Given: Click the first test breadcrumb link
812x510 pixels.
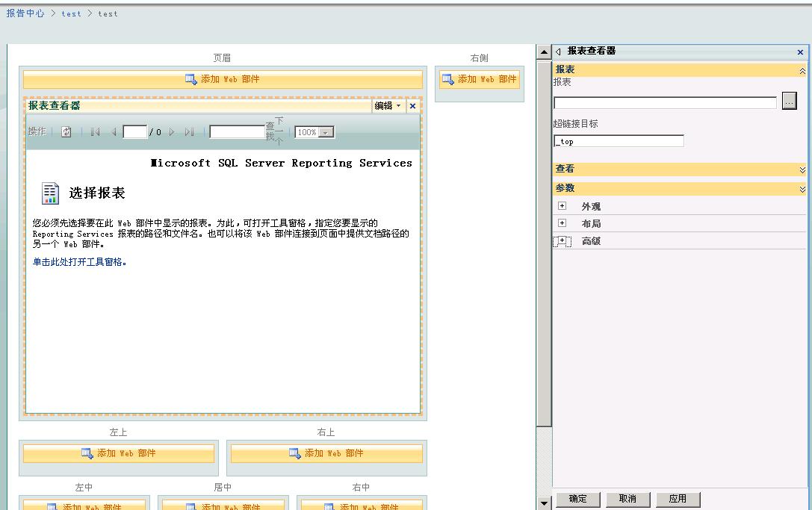Looking at the screenshot, I should click(x=72, y=14).
